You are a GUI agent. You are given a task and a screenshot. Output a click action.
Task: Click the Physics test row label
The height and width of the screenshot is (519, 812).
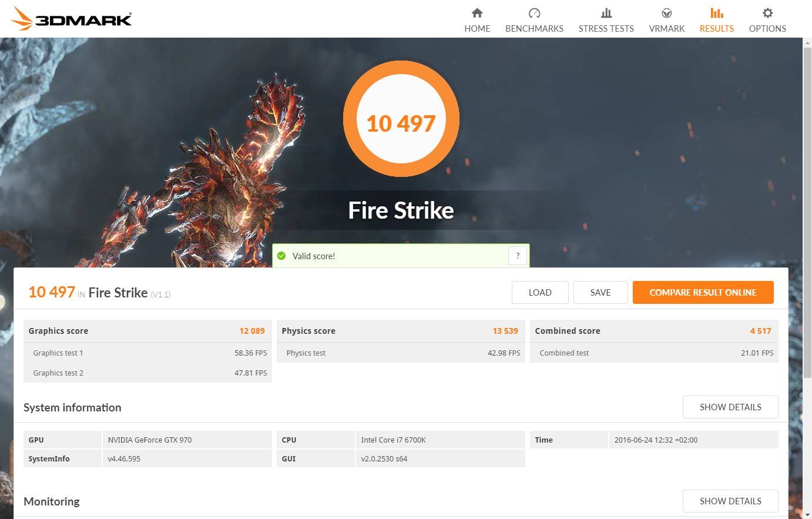[x=306, y=353]
